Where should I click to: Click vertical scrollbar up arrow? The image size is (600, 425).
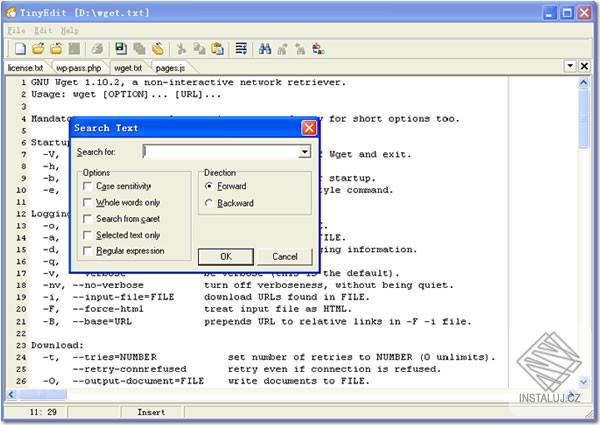tap(584, 82)
